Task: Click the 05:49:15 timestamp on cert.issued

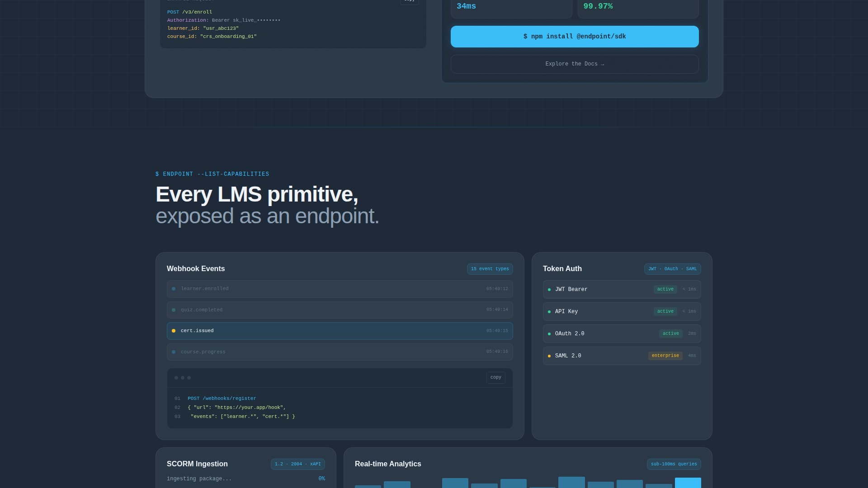Action: [497, 331]
